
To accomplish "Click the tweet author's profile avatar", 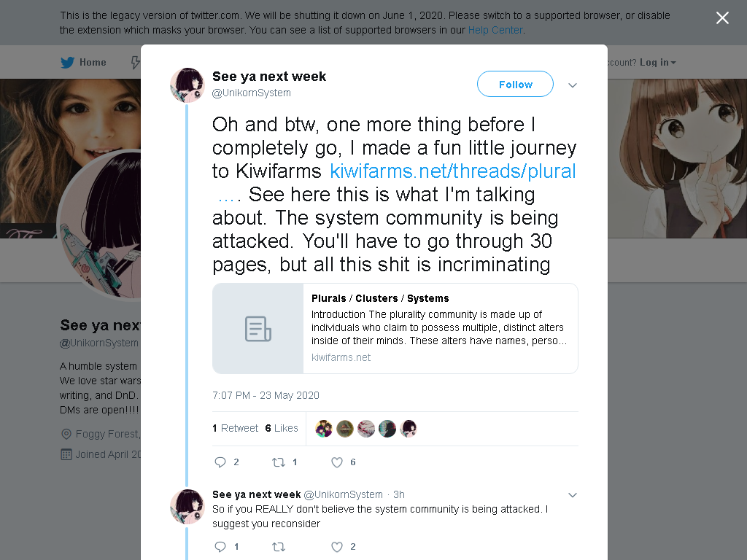I will pos(187,85).
